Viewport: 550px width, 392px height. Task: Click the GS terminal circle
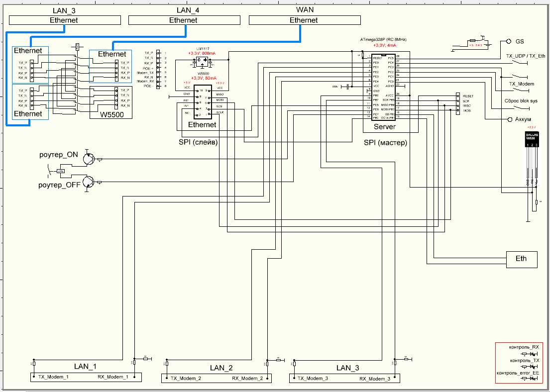[508, 42]
